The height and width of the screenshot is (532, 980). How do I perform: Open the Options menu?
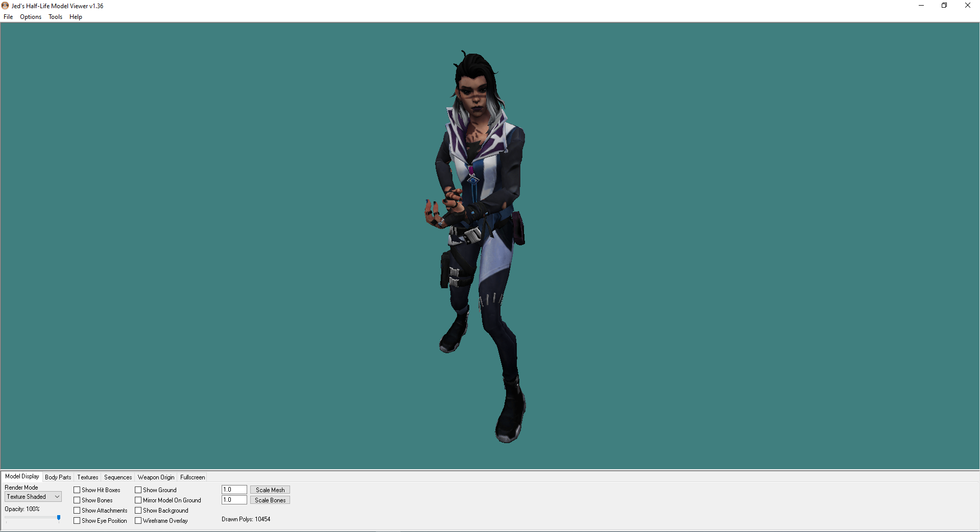[x=31, y=17]
